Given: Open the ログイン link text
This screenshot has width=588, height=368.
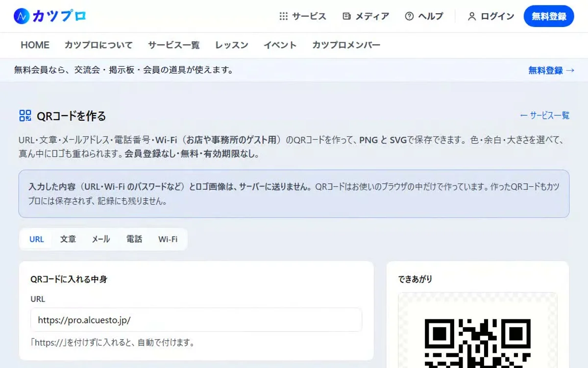Looking at the screenshot, I should 497,16.
